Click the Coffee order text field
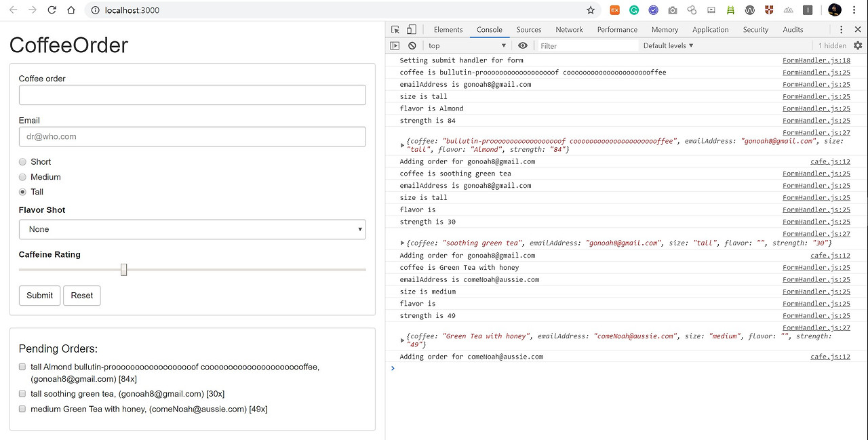This screenshot has width=868, height=440. click(x=192, y=95)
